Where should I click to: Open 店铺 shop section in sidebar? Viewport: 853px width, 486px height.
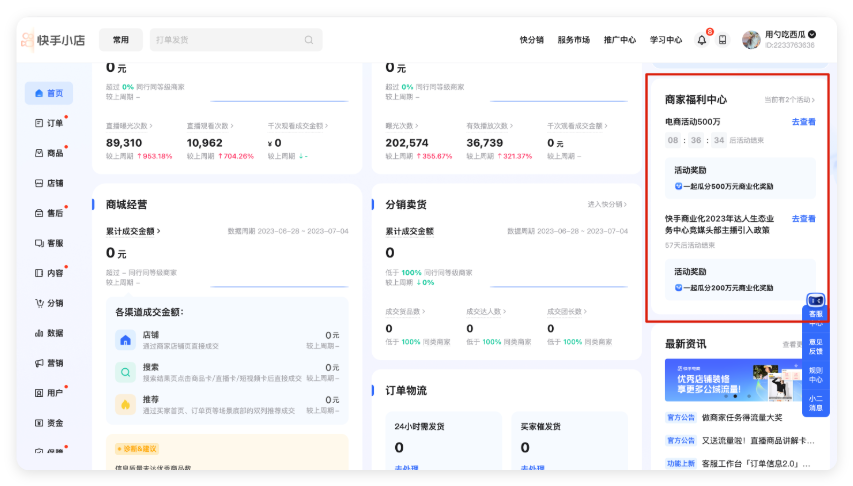(49, 183)
